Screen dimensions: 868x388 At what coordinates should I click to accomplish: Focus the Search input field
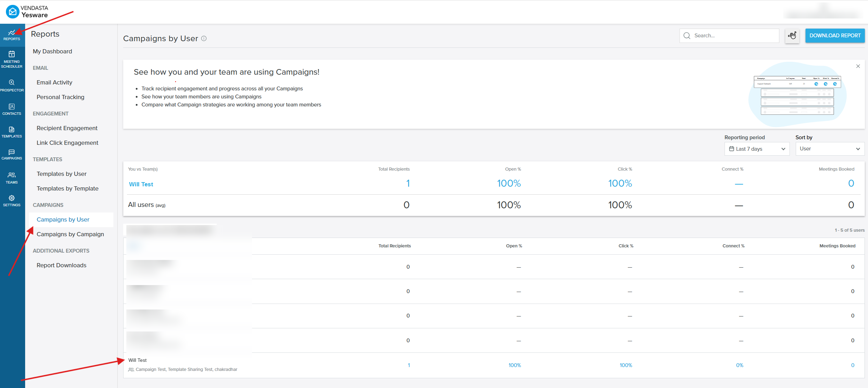(729, 36)
